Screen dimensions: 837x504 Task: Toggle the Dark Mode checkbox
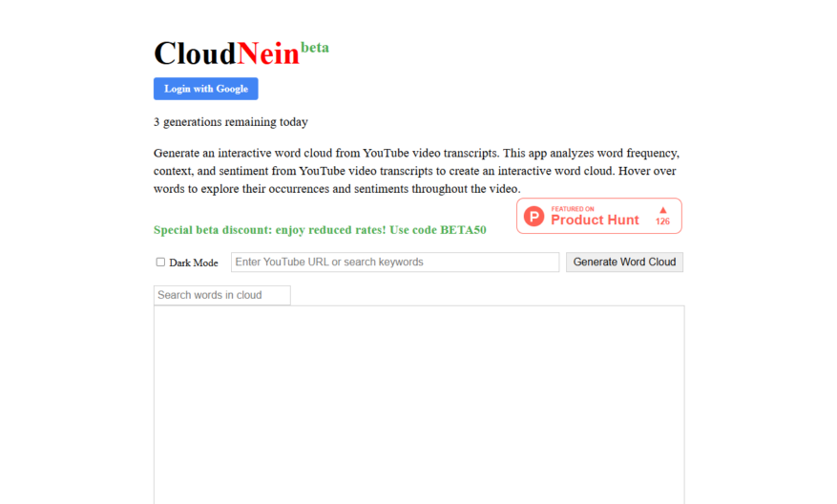click(x=160, y=262)
